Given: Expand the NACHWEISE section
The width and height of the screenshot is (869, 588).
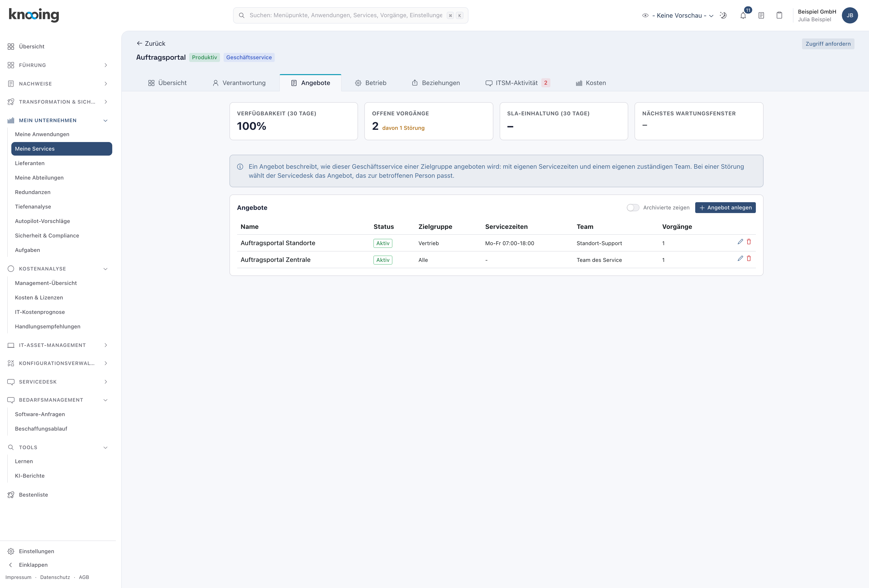Looking at the screenshot, I should click(x=57, y=84).
